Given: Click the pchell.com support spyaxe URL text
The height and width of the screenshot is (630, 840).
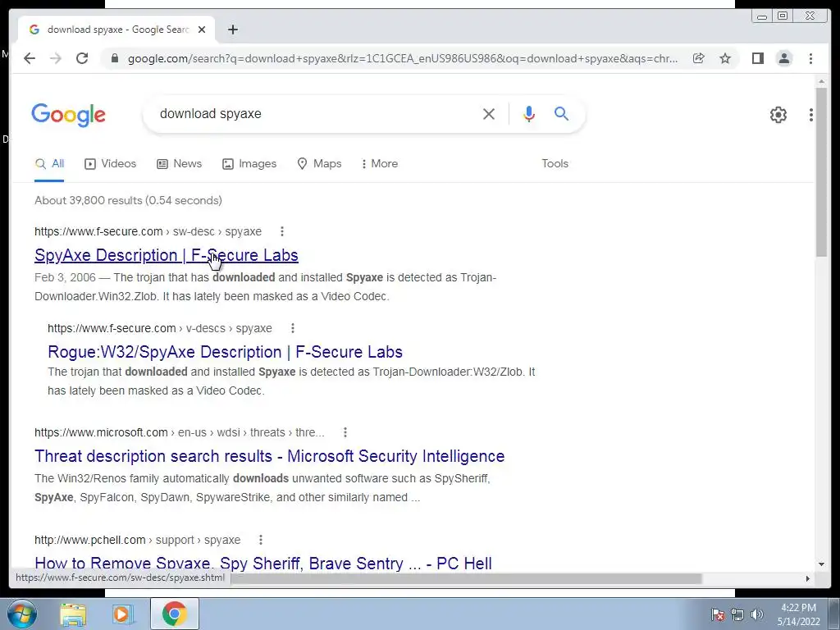Looking at the screenshot, I should tap(137, 540).
